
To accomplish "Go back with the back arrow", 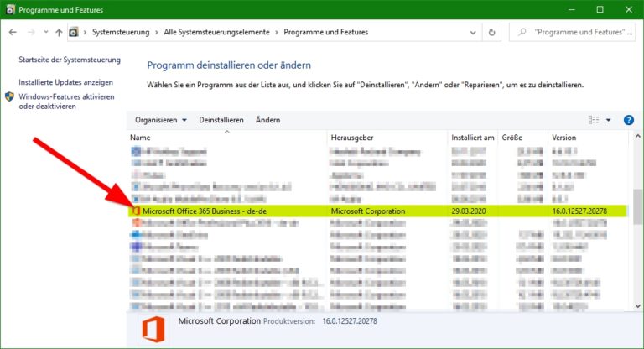I will (x=13, y=32).
